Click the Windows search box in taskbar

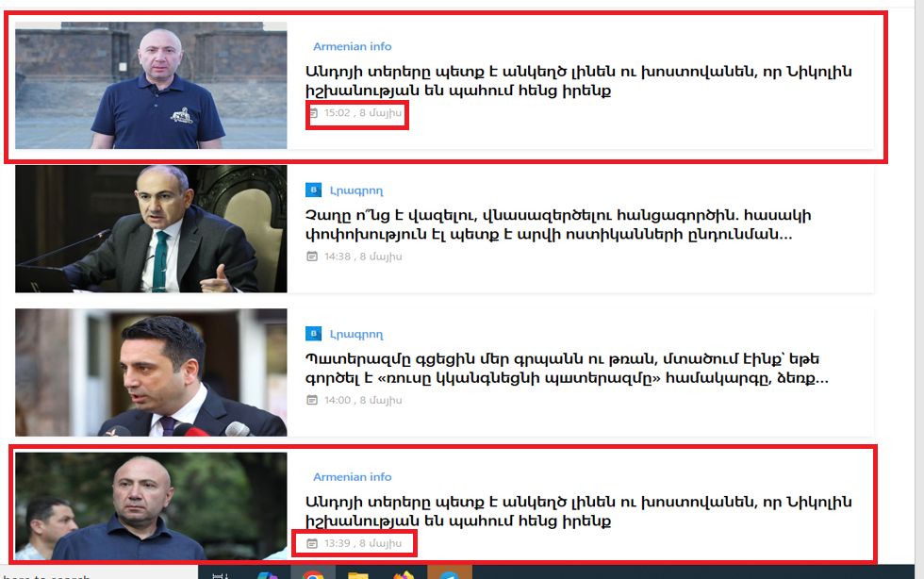click(x=99, y=575)
